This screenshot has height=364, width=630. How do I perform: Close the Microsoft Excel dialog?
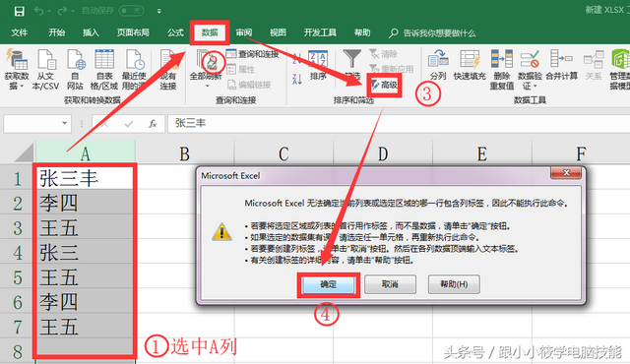coord(566,172)
